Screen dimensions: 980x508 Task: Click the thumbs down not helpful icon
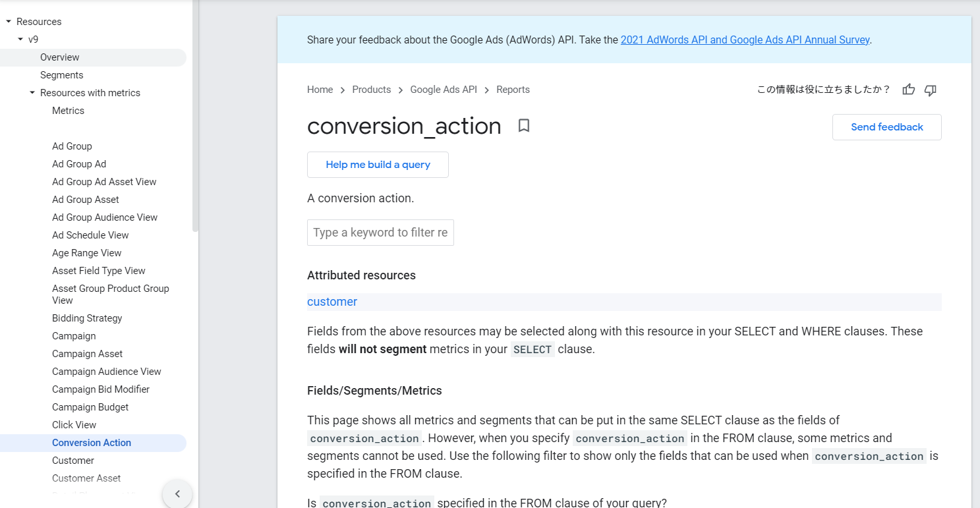tap(931, 90)
